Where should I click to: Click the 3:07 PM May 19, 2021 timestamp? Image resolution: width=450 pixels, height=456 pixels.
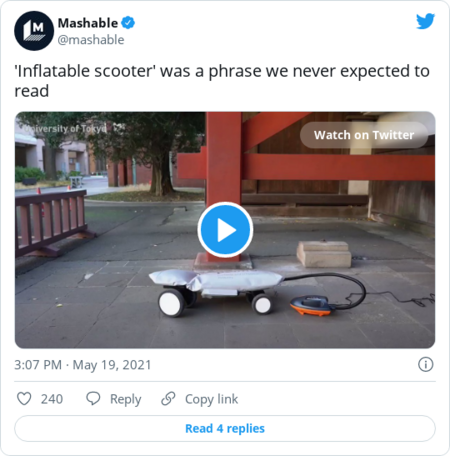[x=83, y=365]
